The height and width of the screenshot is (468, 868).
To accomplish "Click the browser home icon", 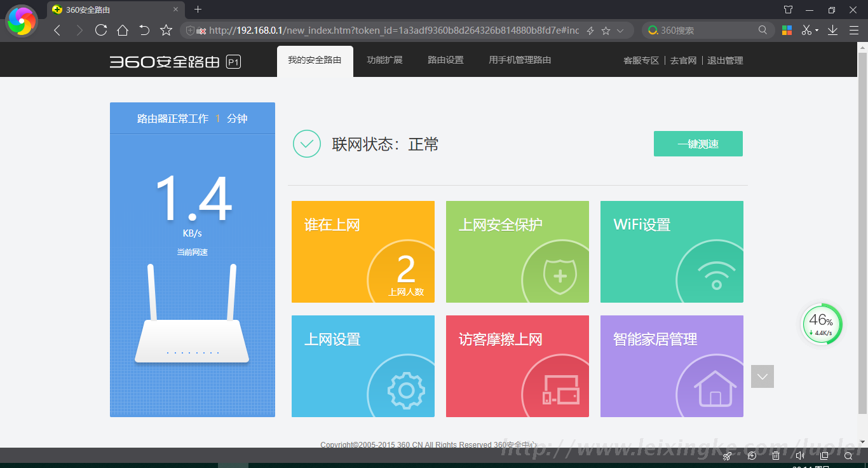I will click(x=123, y=30).
